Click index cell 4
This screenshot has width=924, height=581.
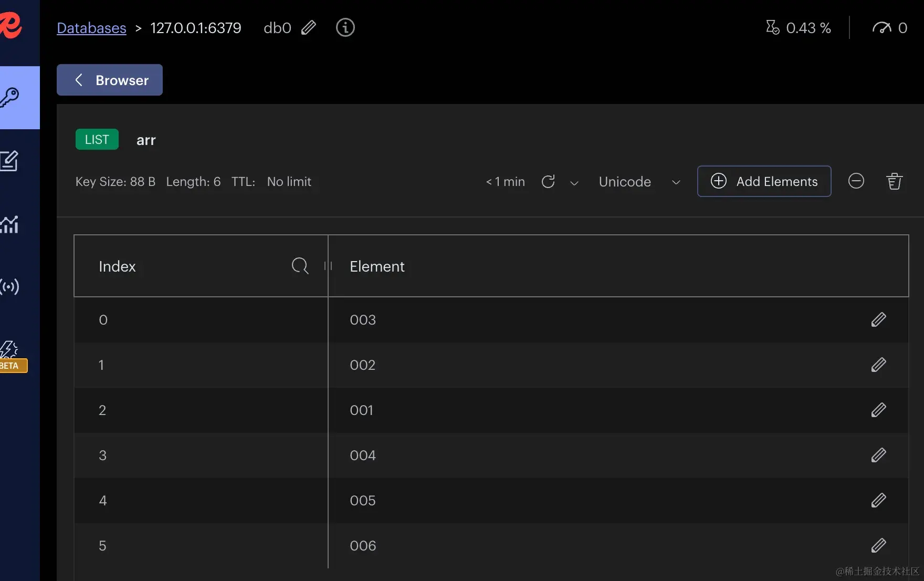pyautogui.click(x=201, y=500)
